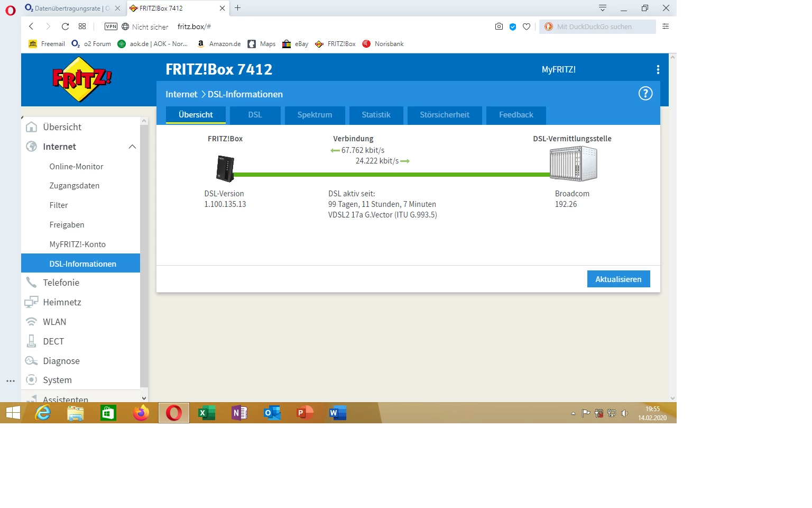Open Opera easy setup menu icon

tap(666, 26)
